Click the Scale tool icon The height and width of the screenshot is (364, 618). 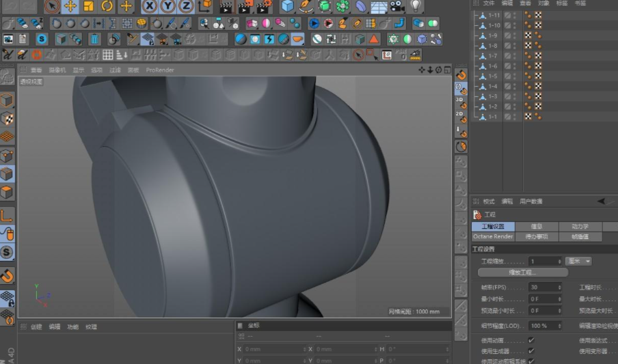click(89, 6)
